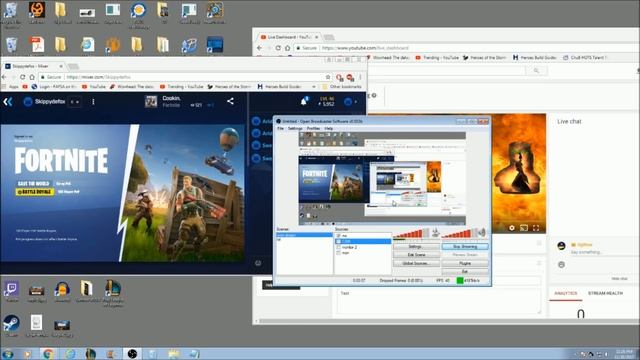
Task: Click Plugins button in OBS
Action: 465,263
